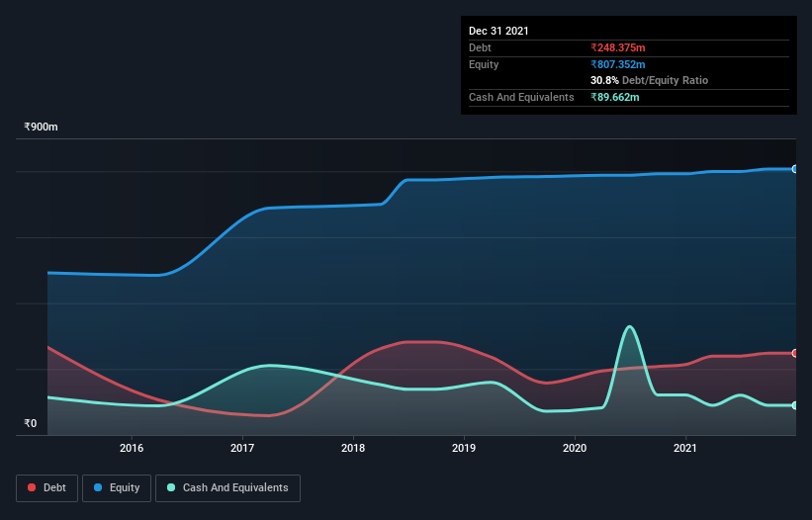
Task: Toggle the Equity legend button
Action: tap(117, 488)
